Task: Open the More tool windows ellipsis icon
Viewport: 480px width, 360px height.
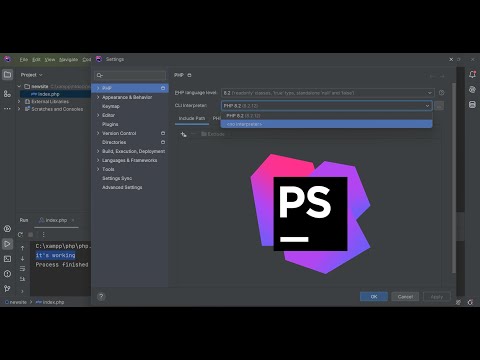Action: [7, 109]
